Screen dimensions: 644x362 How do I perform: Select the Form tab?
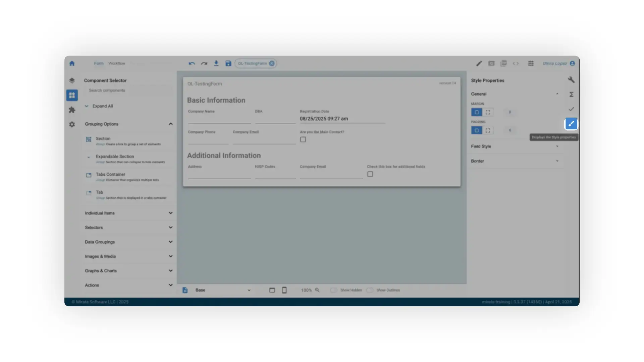pyautogui.click(x=99, y=63)
